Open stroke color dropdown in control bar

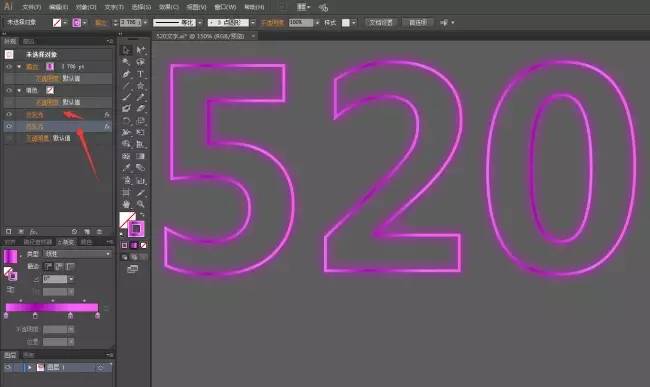[85, 23]
